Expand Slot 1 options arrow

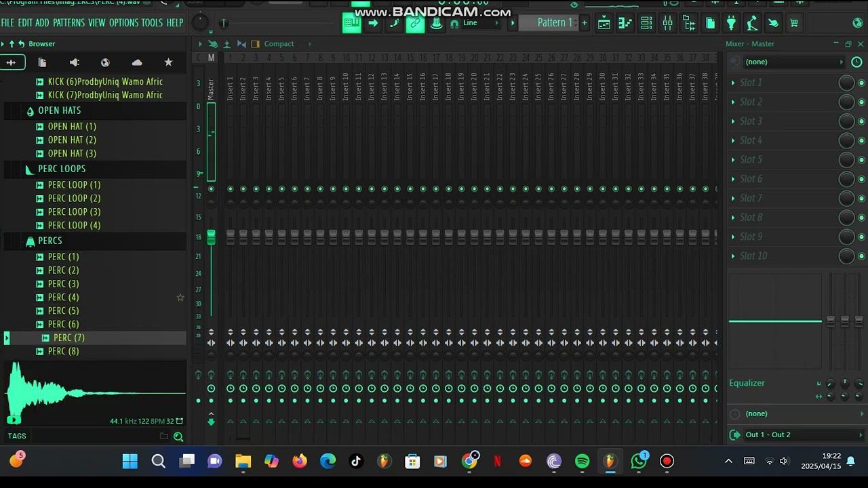coord(733,83)
